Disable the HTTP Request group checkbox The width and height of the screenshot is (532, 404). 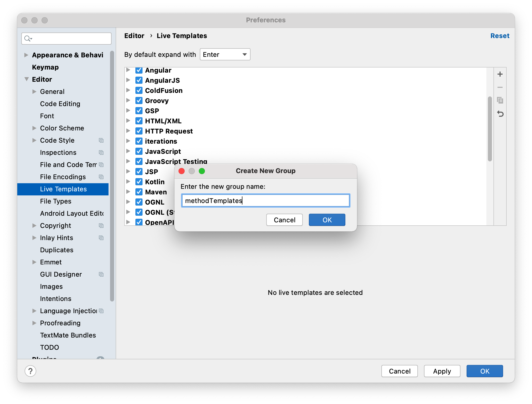point(139,131)
